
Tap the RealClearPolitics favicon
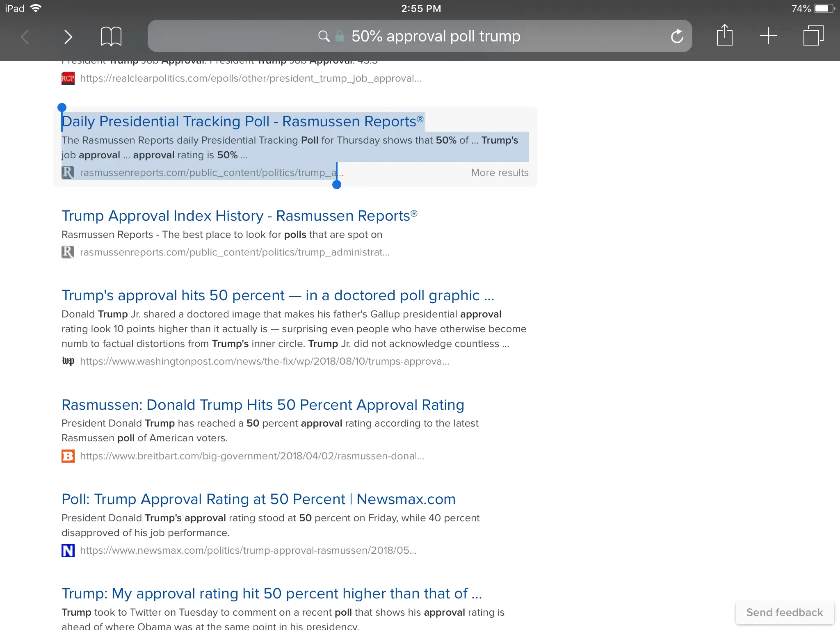(68, 78)
